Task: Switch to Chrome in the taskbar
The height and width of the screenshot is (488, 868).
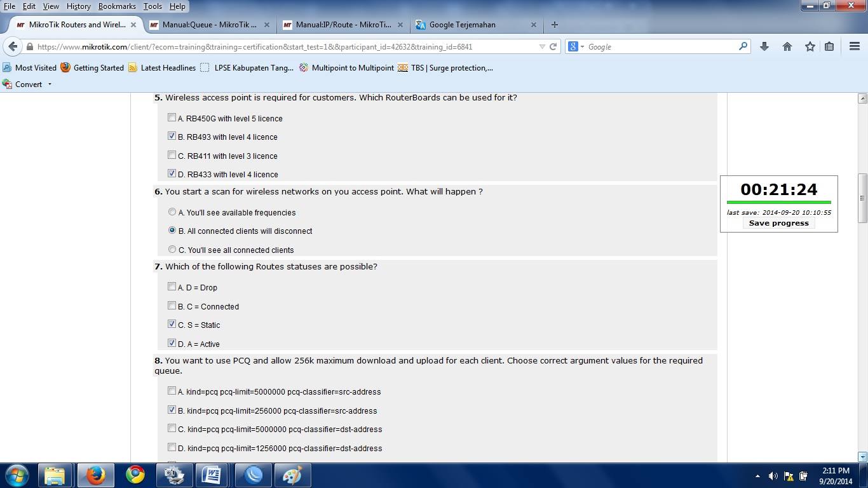Action: click(x=135, y=475)
